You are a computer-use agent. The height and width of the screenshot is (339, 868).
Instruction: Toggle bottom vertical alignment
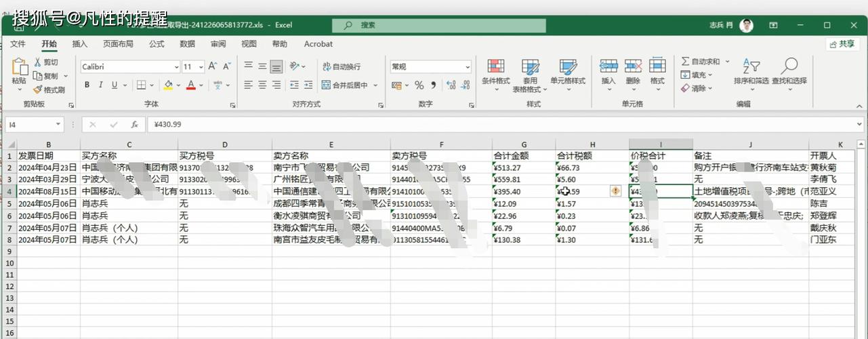click(276, 66)
